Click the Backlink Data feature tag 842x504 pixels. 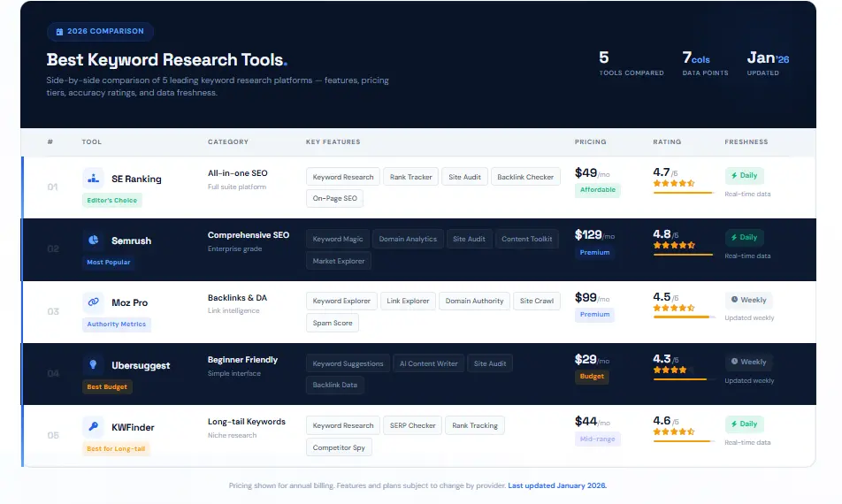pyautogui.click(x=334, y=386)
